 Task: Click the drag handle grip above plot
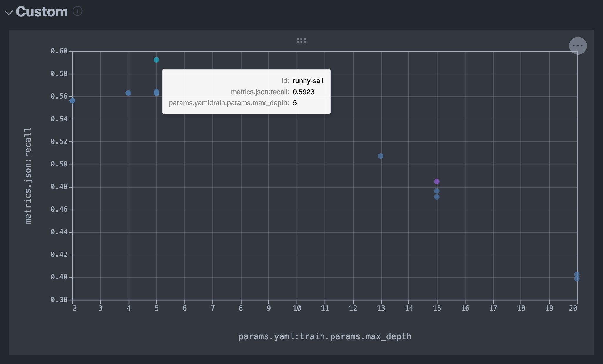click(301, 41)
